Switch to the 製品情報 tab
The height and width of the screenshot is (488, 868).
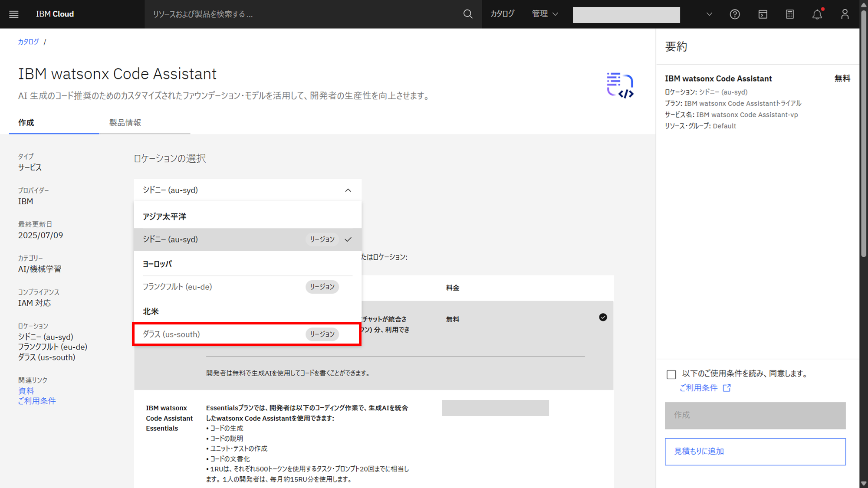125,123
